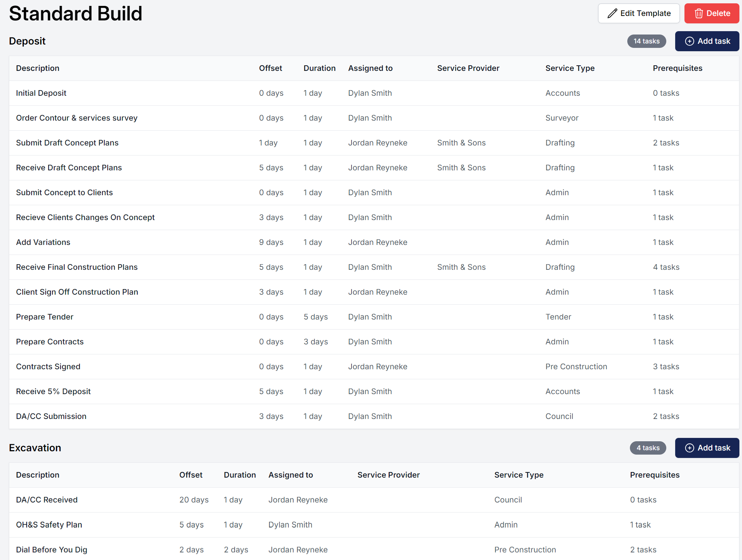Add a task to the Excavation section
Viewport: 742px width, 560px height.
707,448
